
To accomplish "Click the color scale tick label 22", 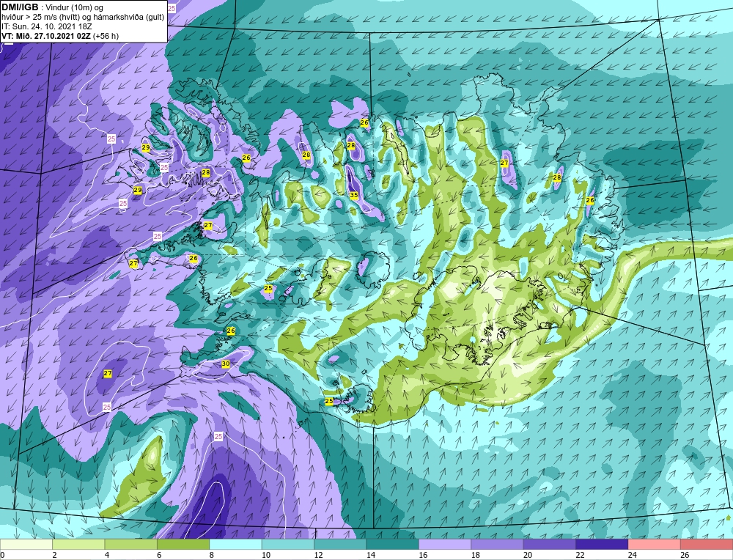I will 580,555.
